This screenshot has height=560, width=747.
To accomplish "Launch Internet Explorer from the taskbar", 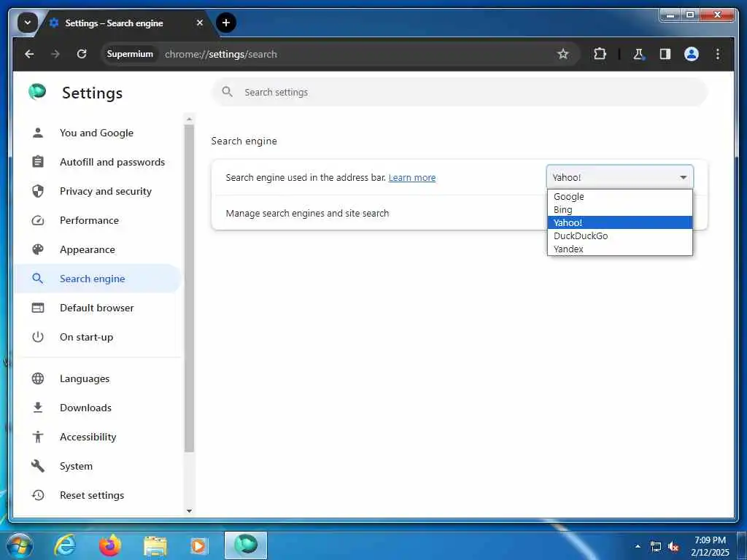I will pos(65,545).
